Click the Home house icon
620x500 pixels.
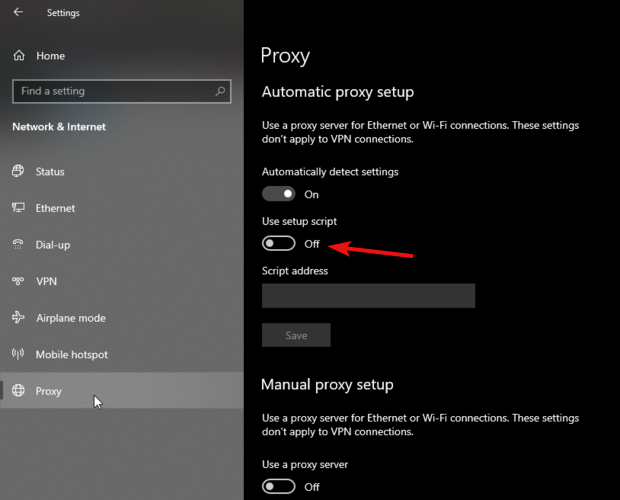coord(18,55)
